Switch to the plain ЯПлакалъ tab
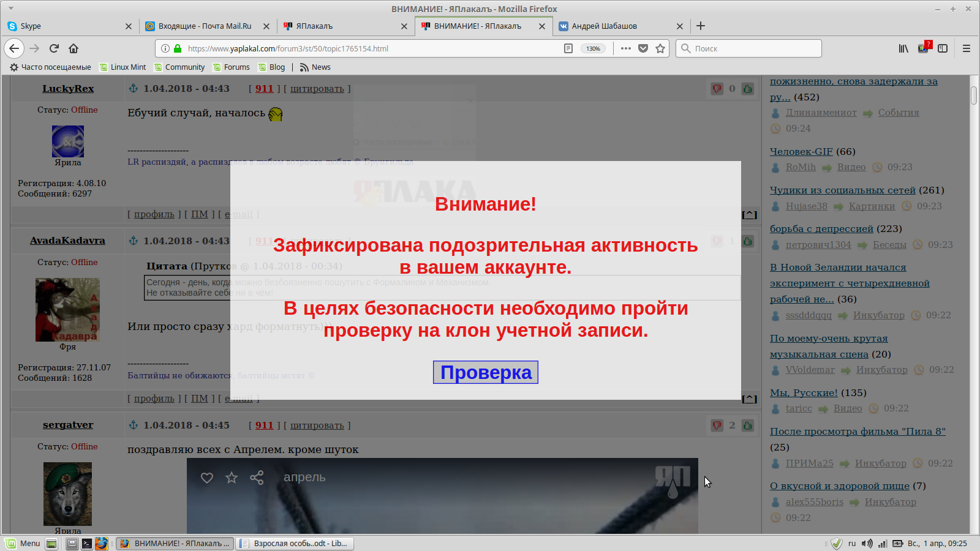 [345, 26]
